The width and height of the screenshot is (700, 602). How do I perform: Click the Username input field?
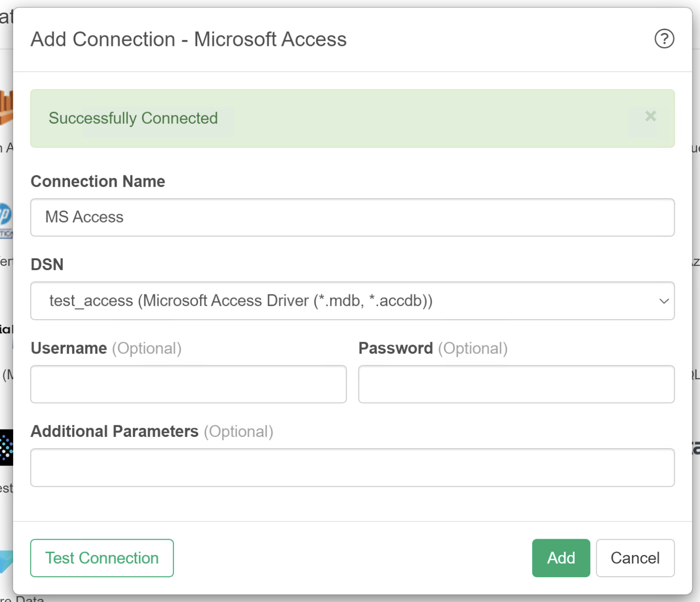[189, 384]
